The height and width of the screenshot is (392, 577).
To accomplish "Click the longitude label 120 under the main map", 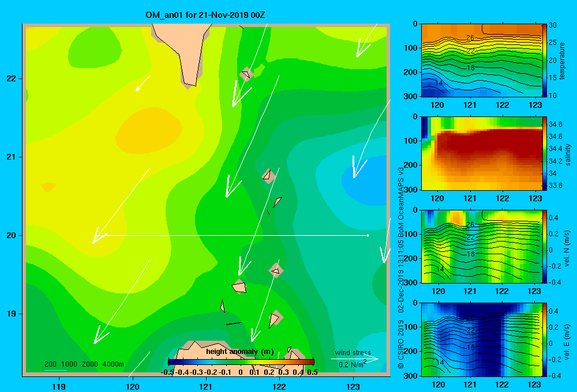I will (x=133, y=386).
